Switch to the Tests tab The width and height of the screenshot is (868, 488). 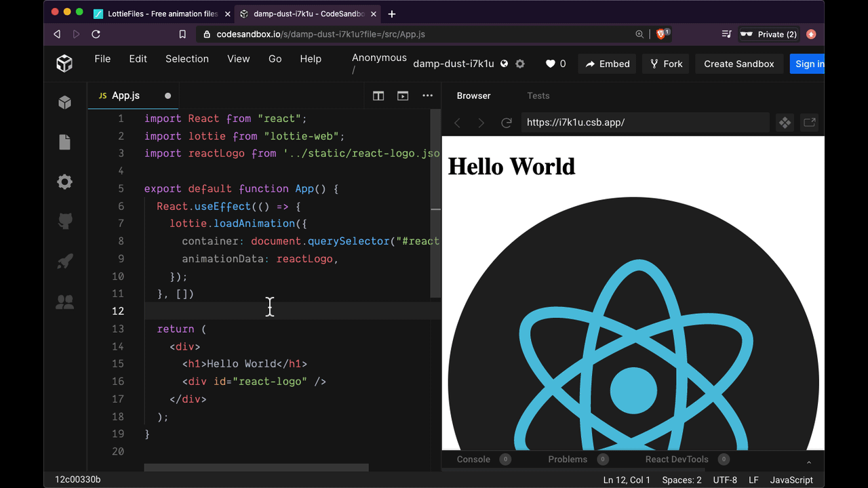point(538,96)
